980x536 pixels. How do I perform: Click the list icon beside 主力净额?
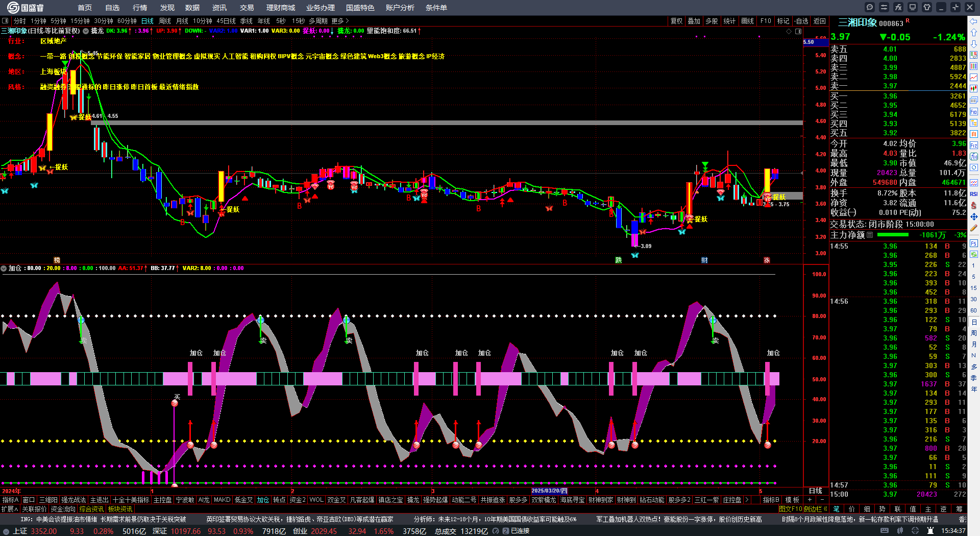[x=870, y=235]
